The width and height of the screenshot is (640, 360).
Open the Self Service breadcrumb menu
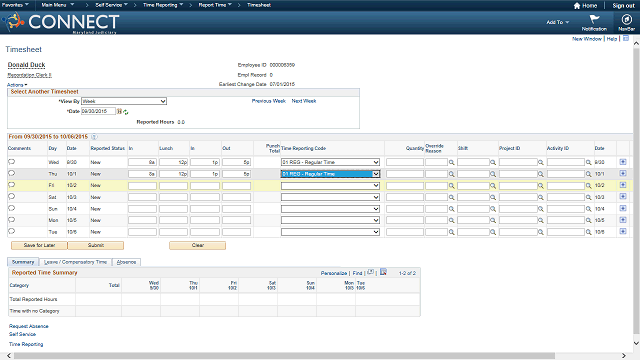[x=111, y=5]
